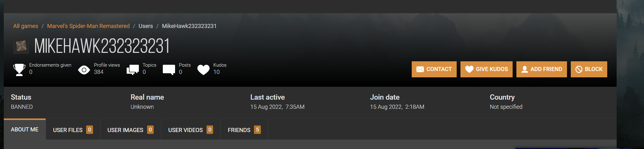Open the Users breadcrumb item
This screenshot has height=149, width=644.
(x=146, y=26)
